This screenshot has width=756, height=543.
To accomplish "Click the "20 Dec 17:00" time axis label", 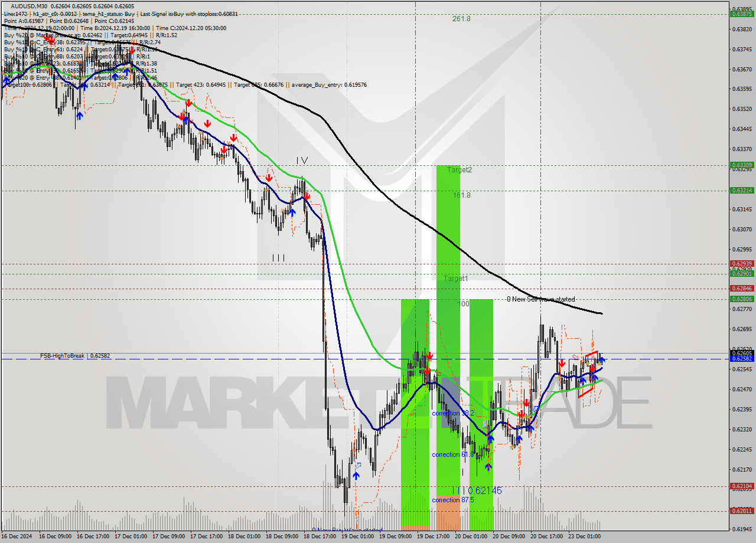I will [548, 537].
